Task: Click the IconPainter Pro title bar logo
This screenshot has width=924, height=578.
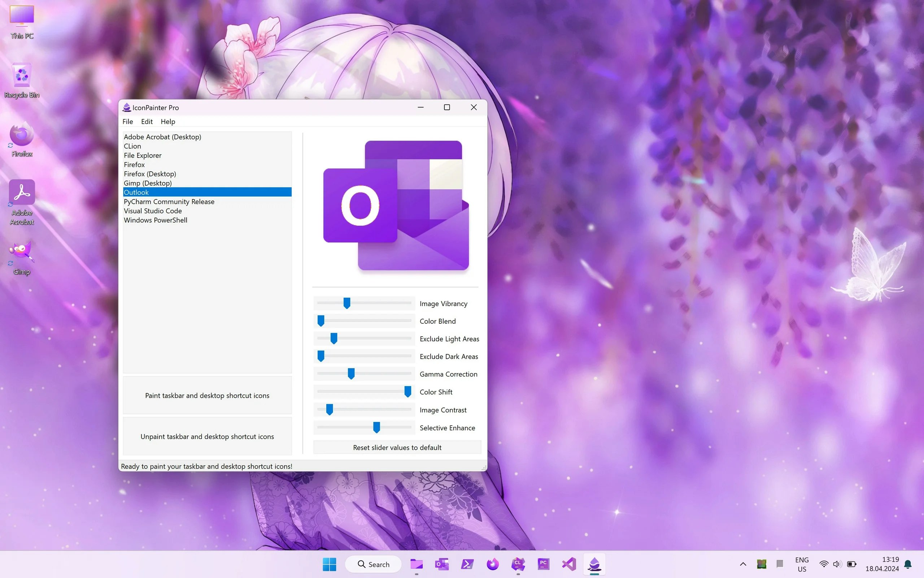Action: 126,107
